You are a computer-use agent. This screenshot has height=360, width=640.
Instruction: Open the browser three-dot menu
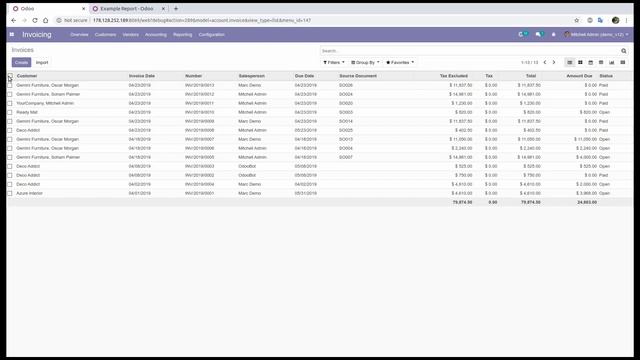[x=627, y=20]
